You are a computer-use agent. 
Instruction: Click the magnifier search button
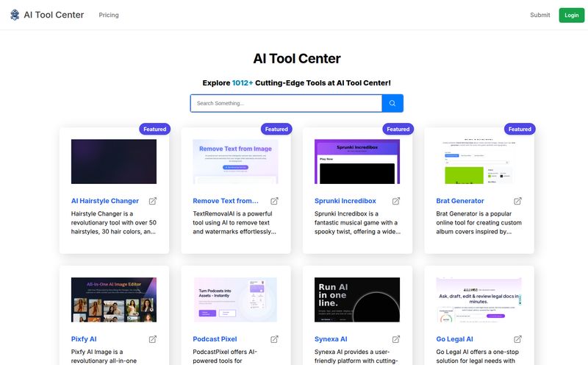pyautogui.click(x=392, y=103)
